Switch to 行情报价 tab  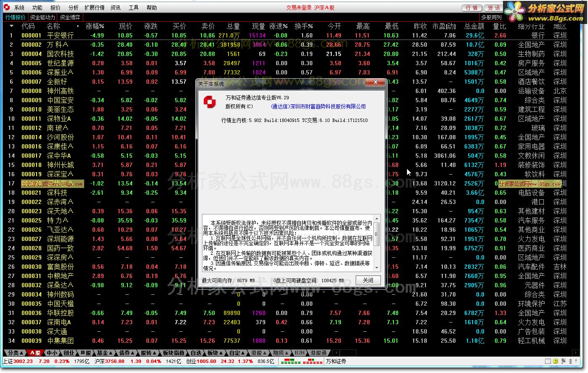pyautogui.click(x=16, y=17)
